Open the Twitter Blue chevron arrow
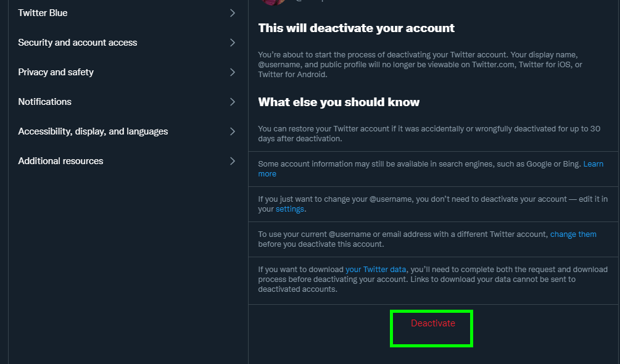This screenshot has height=364, width=620. pyautogui.click(x=233, y=13)
